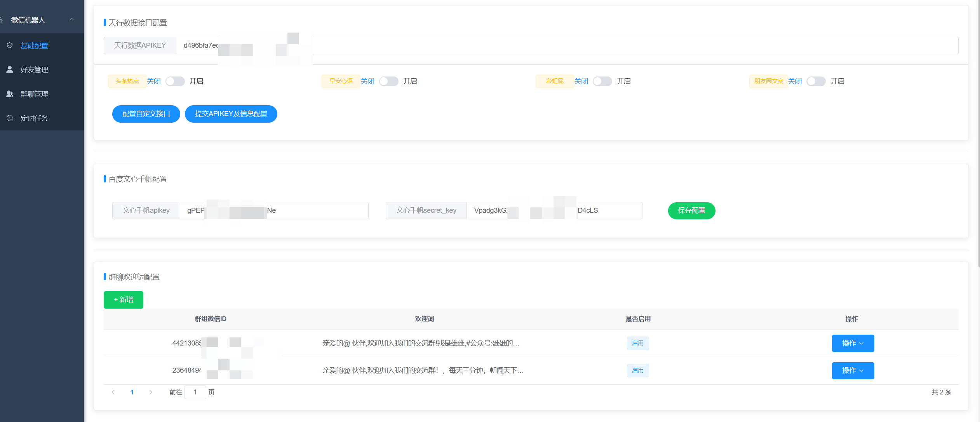
Task: Open 基础配置 menu item
Action: click(x=42, y=45)
